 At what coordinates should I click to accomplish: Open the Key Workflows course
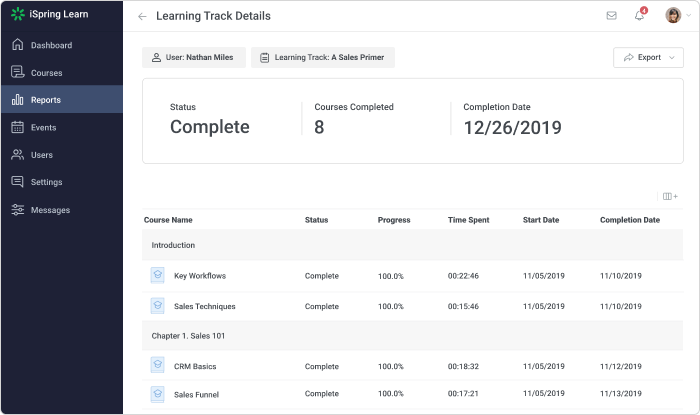[200, 276]
